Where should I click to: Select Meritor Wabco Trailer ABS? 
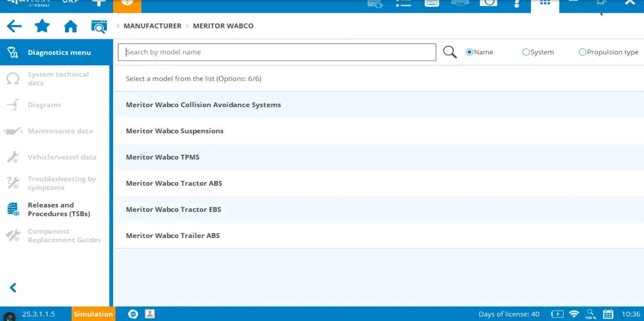coord(379,236)
